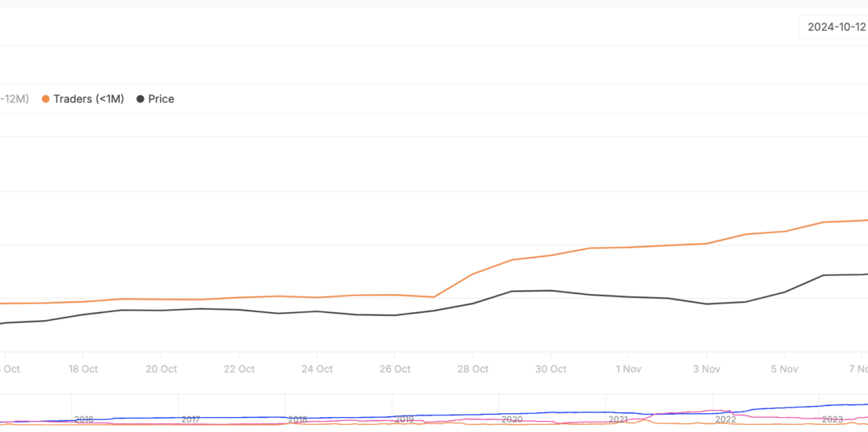The height and width of the screenshot is (432, 868).
Task: Click the 5 Nov x-axis tick label
Action: (x=784, y=369)
